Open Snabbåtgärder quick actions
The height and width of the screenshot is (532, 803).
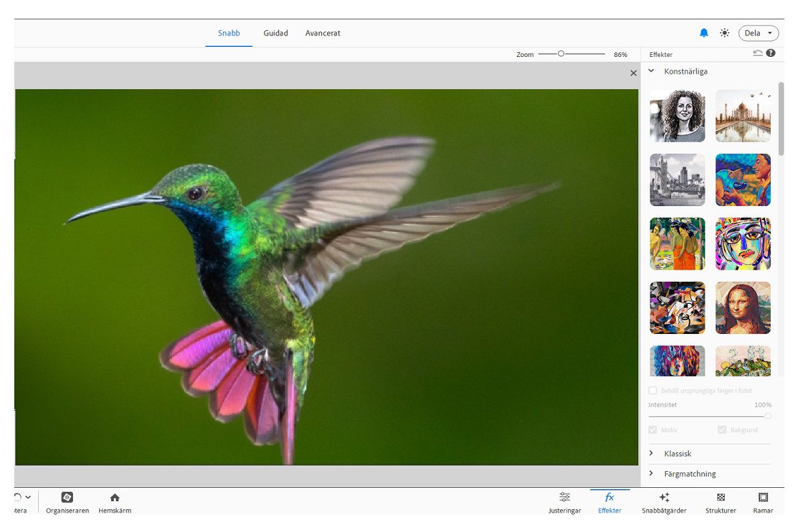coord(664,503)
